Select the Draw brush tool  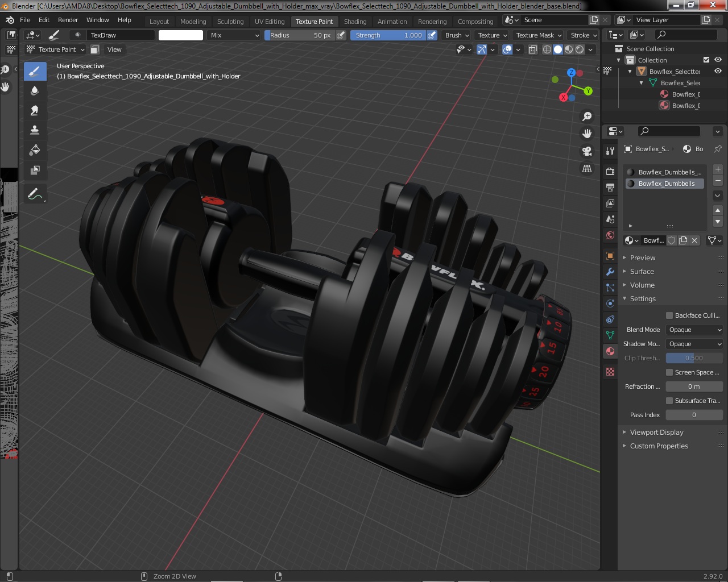(35, 71)
